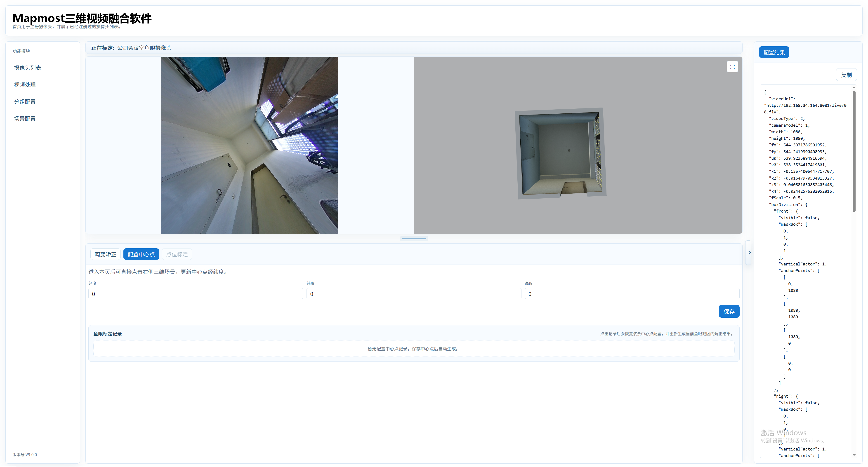Viewport: 868px width, 467px height.
Task: Click the 鱼眼标定记录 heading
Action: coord(108,334)
